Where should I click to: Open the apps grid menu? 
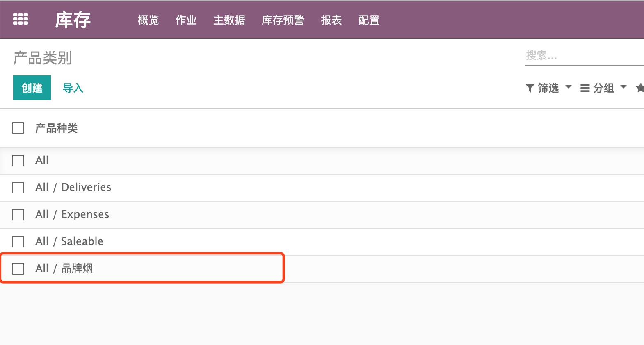point(20,19)
